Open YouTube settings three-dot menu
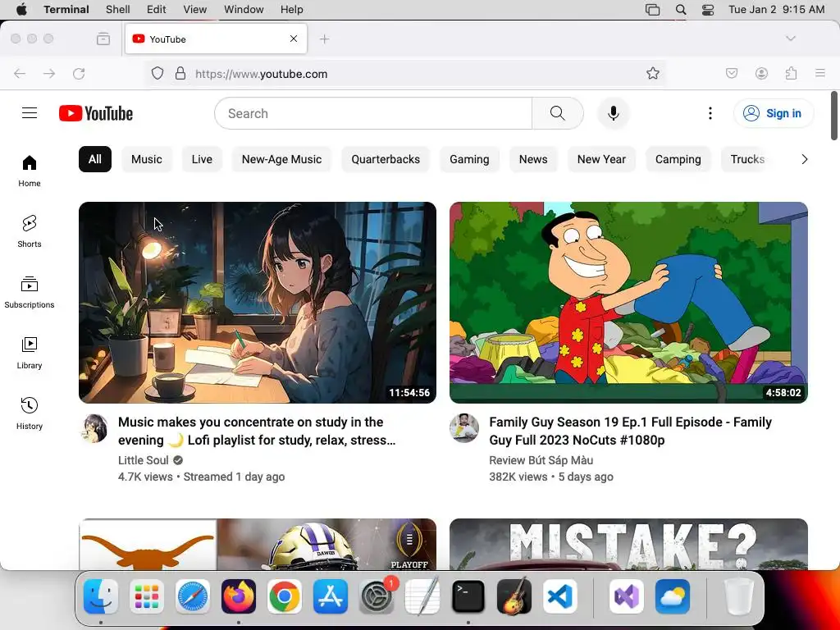Image resolution: width=840 pixels, height=630 pixels. (x=710, y=113)
